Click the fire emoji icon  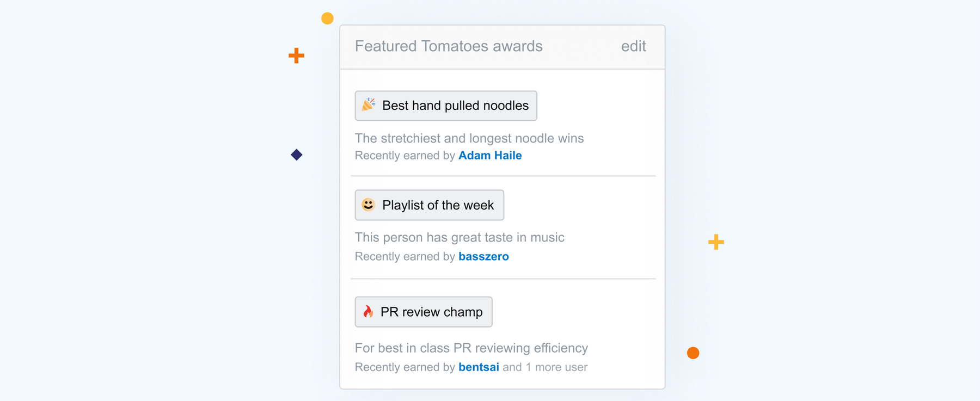coord(369,311)
